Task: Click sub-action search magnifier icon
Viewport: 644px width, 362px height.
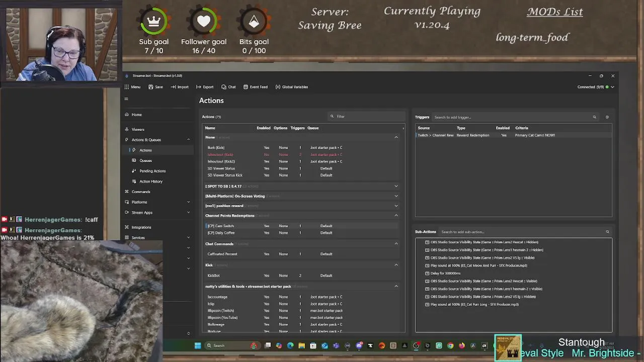Action: 607,232
